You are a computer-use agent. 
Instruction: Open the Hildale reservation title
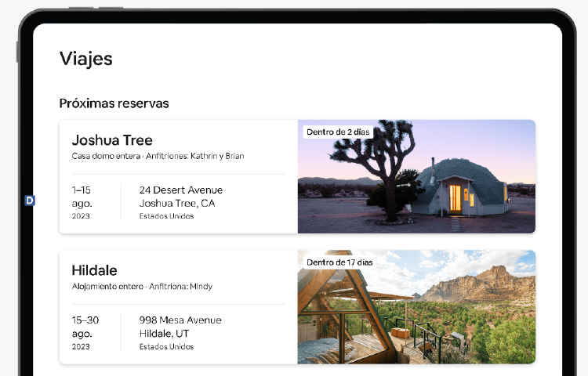click(x=94, y=270)
